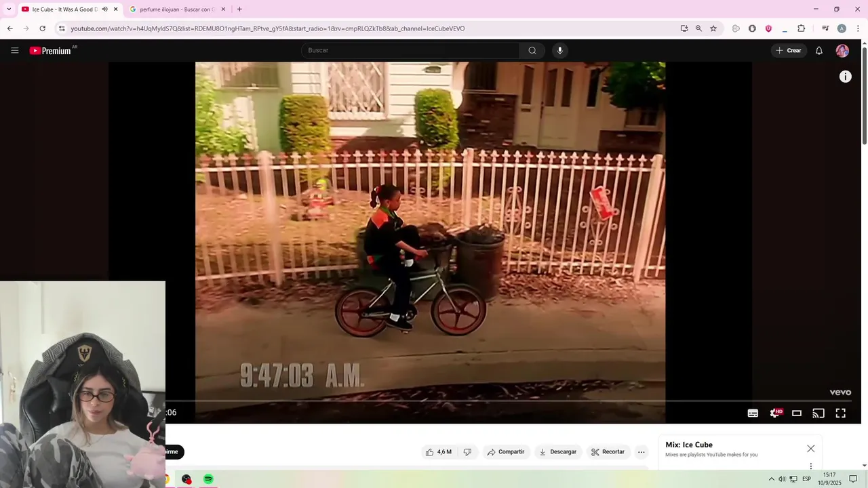Open the tab search dropdown arrow
The width and height of the screenshot is (868, 488).
click(x=9, y=9)
